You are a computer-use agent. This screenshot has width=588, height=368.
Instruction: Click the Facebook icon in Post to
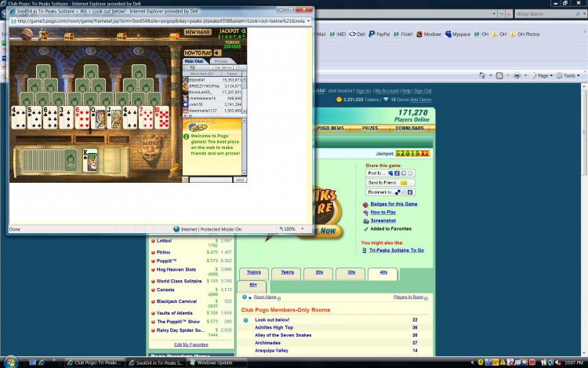click(x=397, y=173)
